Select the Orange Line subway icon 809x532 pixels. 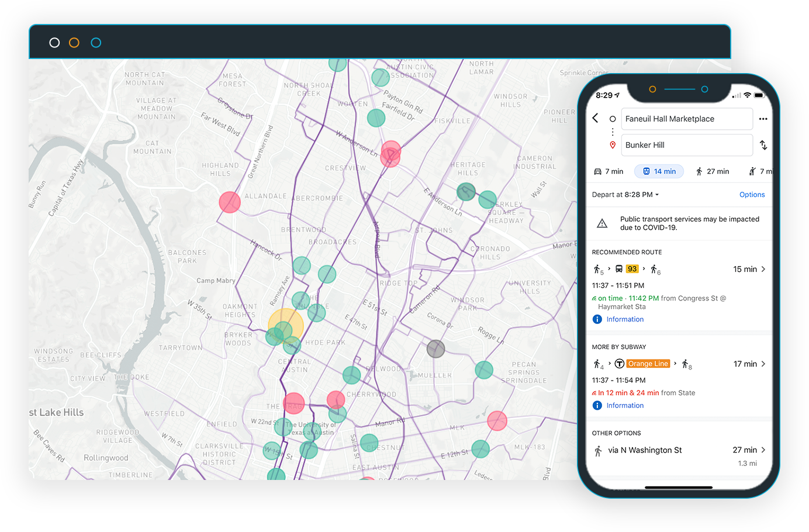(620, 363)
